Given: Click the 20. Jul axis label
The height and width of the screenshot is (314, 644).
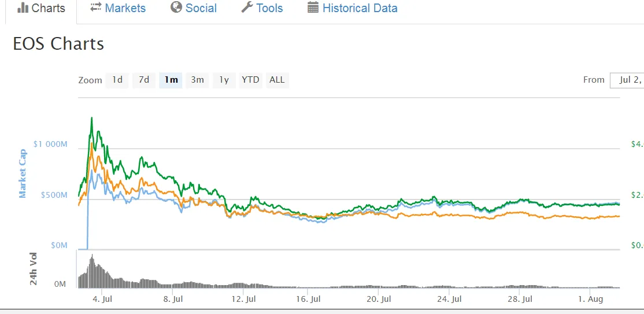Looking at the screenshot, I should pyautogui.click(x=378, y=299).
